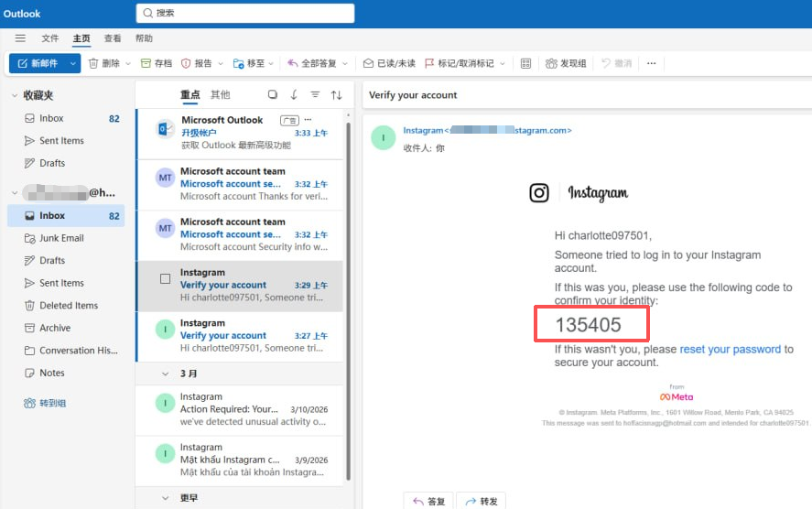Toggle Read/Unread (已读/未读) envelope icon
This screenshot has width=812, height=509.
pos(368,63)
